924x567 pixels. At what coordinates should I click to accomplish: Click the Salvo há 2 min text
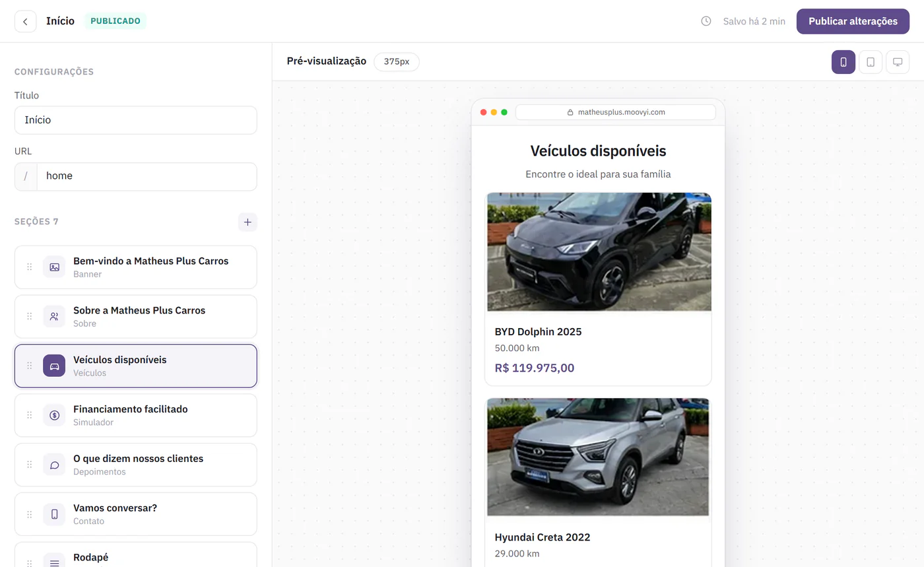754,21
